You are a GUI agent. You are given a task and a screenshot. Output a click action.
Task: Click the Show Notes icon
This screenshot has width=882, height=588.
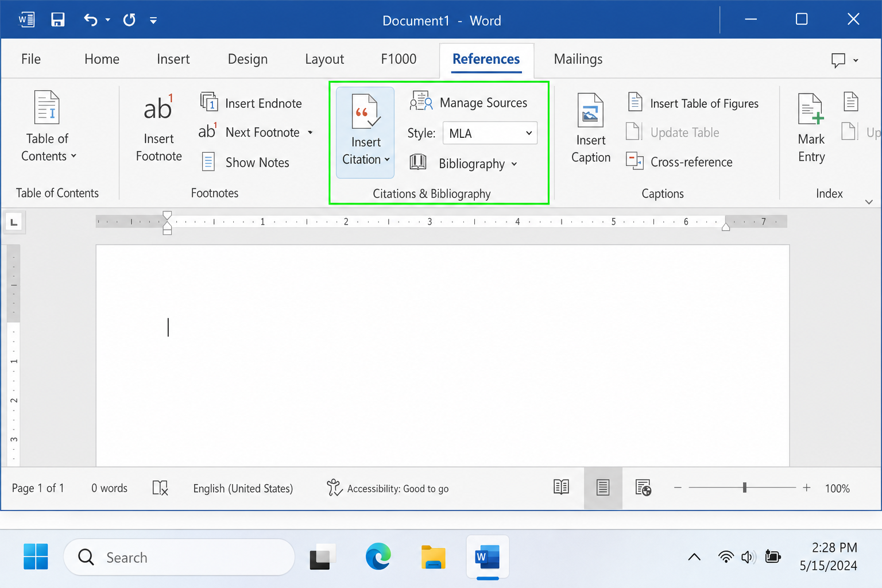pos(208,162)
